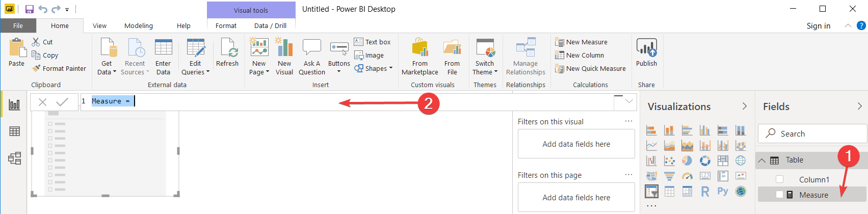868x214 pixels.
Task: Open the Help tab
Action: click(x=183, y=25)
